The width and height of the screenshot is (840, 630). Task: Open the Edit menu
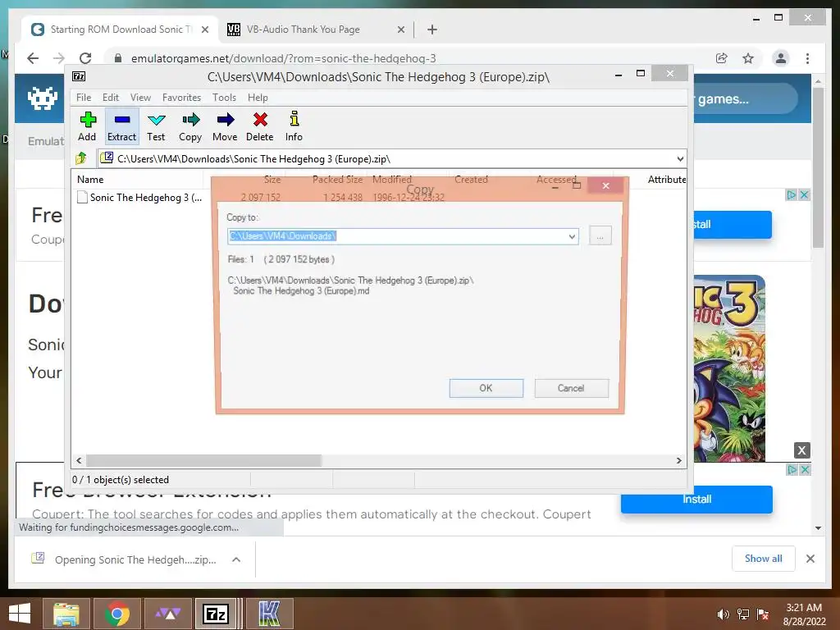pos(111,98)
